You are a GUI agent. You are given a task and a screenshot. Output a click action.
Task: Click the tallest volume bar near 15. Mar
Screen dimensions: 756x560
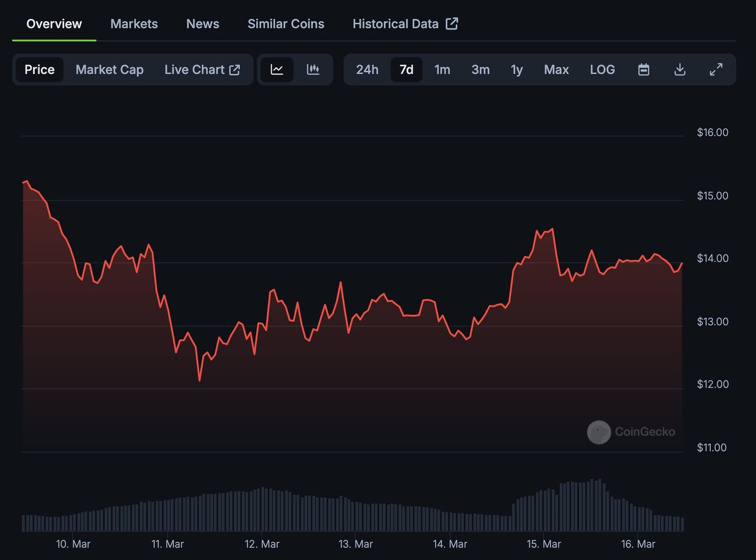click(x=599, y=505)
